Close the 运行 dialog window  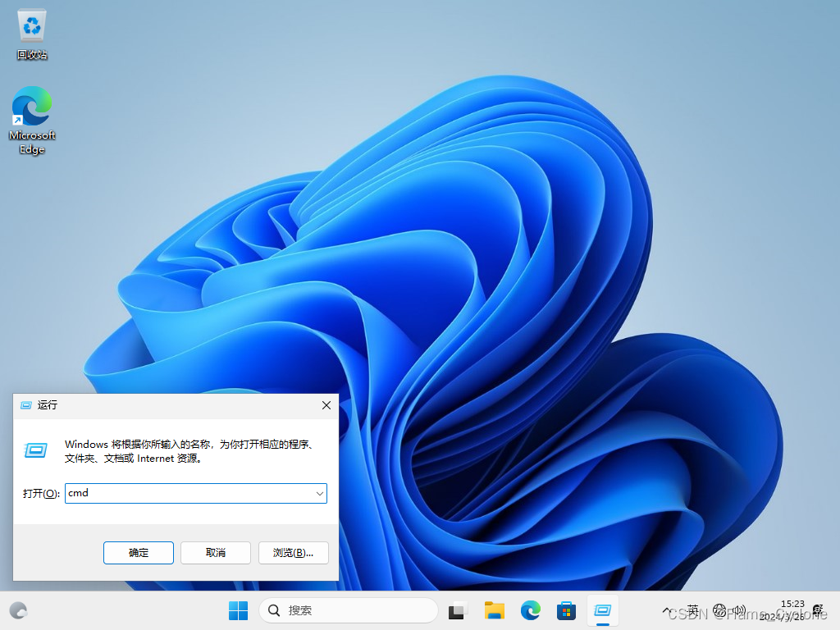pos(326,405)
